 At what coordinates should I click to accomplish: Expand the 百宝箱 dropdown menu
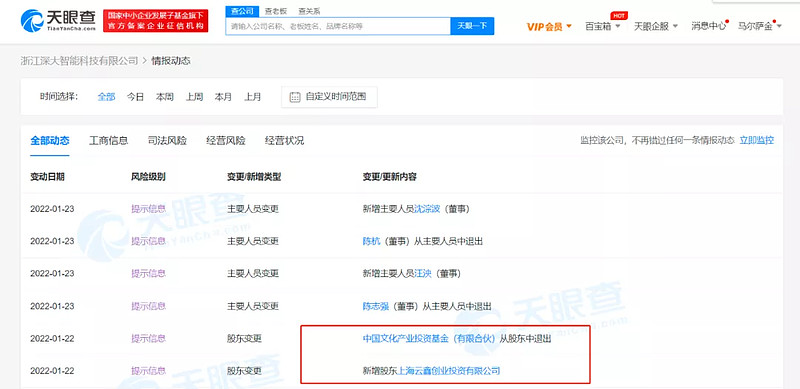(x=603, y=27)
